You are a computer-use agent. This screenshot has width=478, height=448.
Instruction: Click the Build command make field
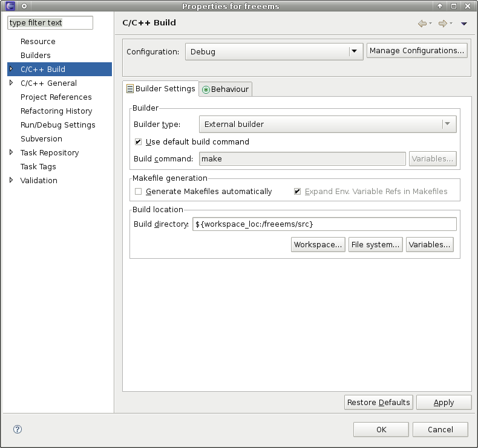[x=302, y=158]
